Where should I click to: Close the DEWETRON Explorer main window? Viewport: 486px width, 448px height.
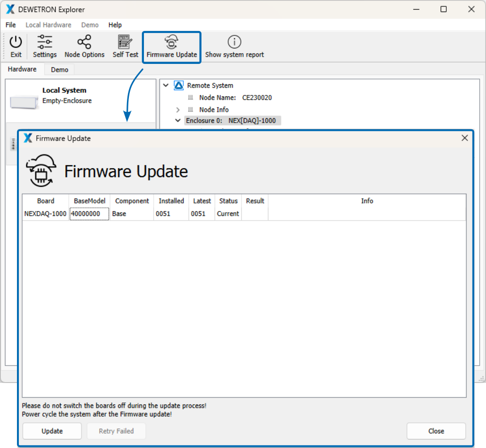pyautogui.click(x=471, y=9)
